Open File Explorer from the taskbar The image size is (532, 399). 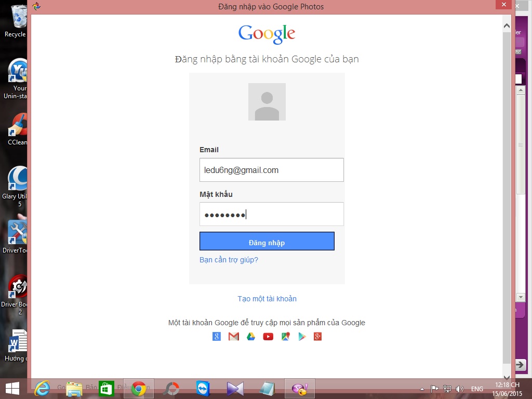pos(74,389)
